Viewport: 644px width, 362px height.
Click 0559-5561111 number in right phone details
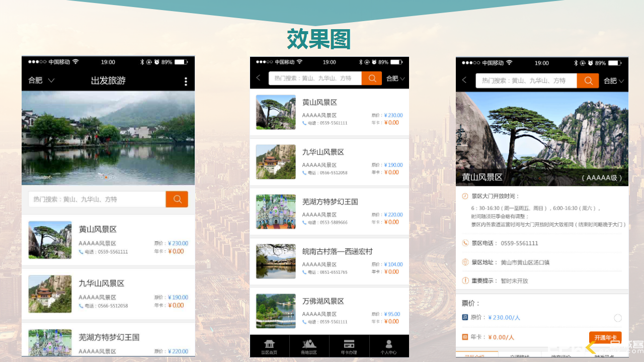click(x=519, y=243)
